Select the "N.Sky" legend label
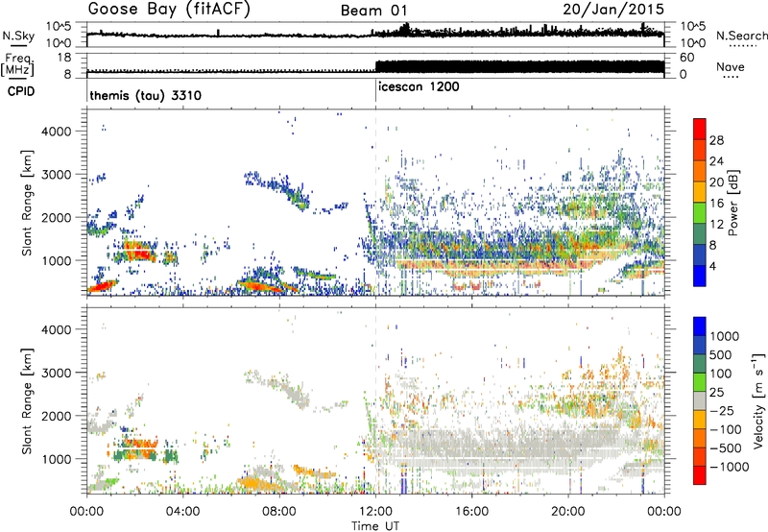This screenshot has width=768, height=532. tap(18, 36)
